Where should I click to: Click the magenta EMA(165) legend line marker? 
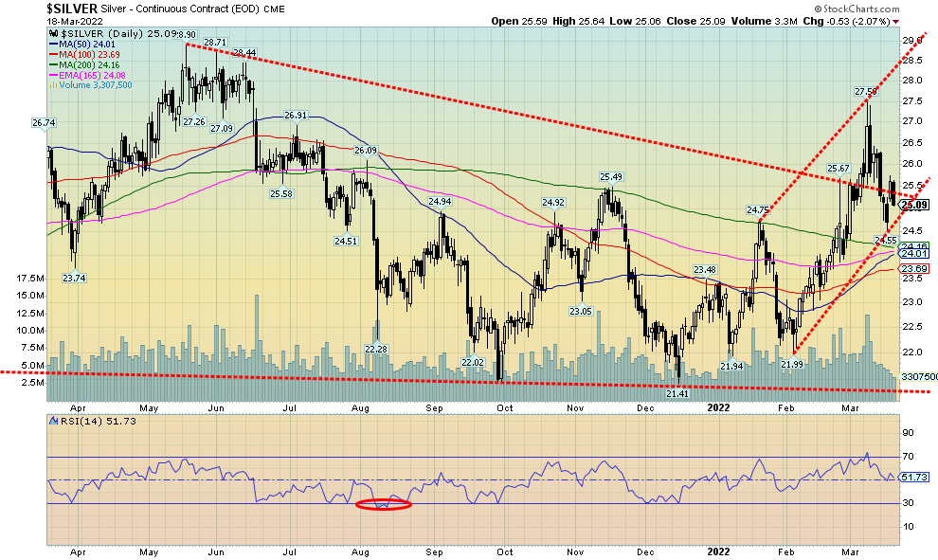pos(54,75)
